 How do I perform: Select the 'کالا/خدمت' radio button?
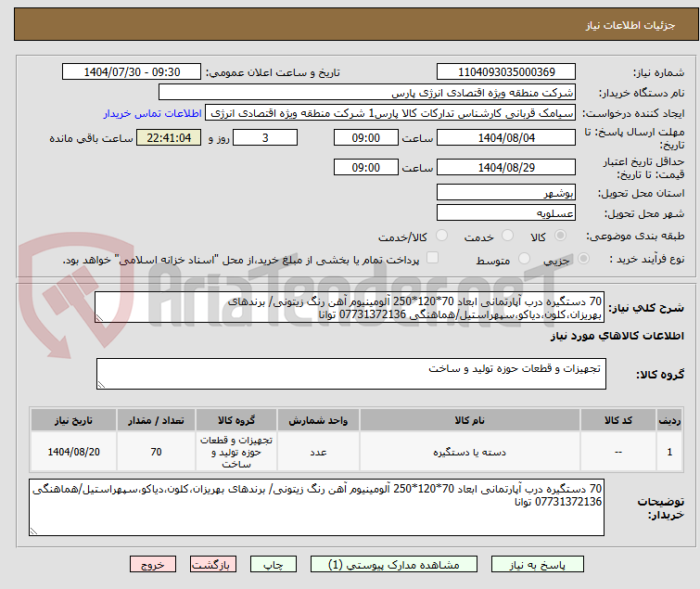[441, 236]
